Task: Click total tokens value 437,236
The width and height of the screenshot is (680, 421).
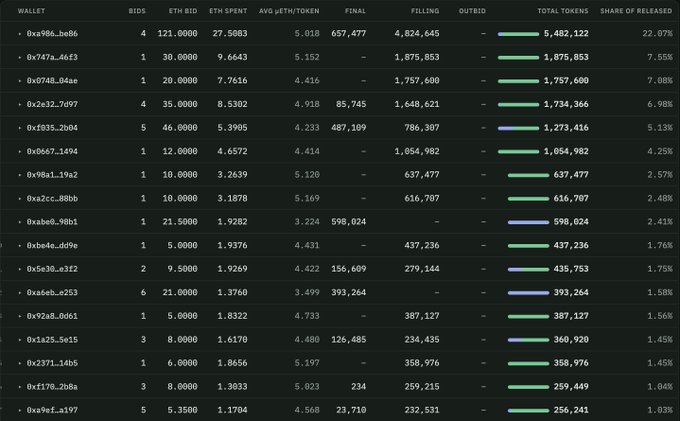Action: click(x=571, y=245)
